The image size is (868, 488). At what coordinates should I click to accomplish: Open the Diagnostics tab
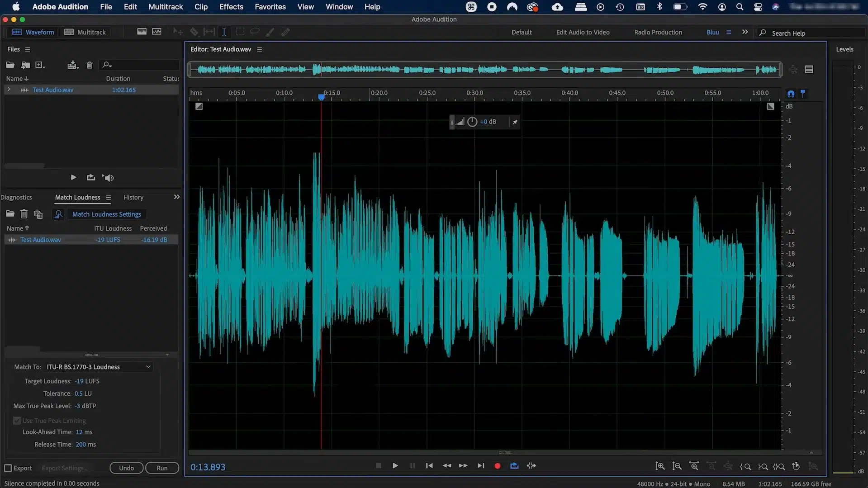pyautogui.click(x=16, y=197)
